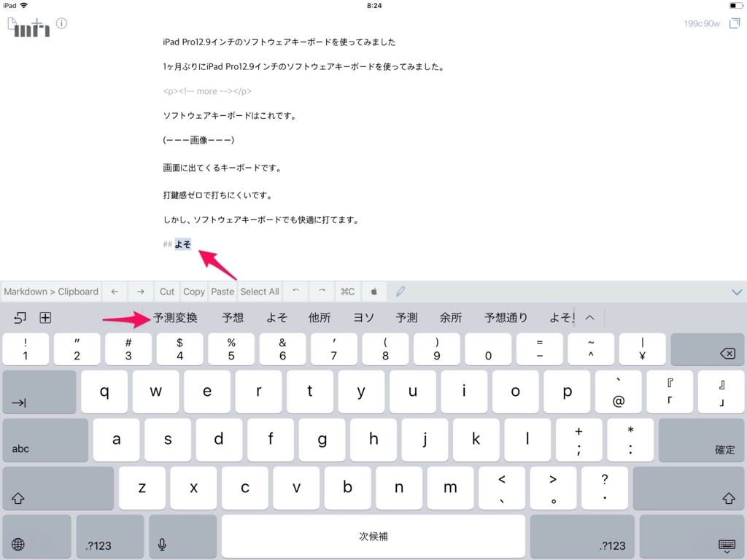Tap the (ーーー画像ーーー) placeholder line
The height and width of the screenshot is (560, 747).
pyautogui.click(x=198, y=140)
